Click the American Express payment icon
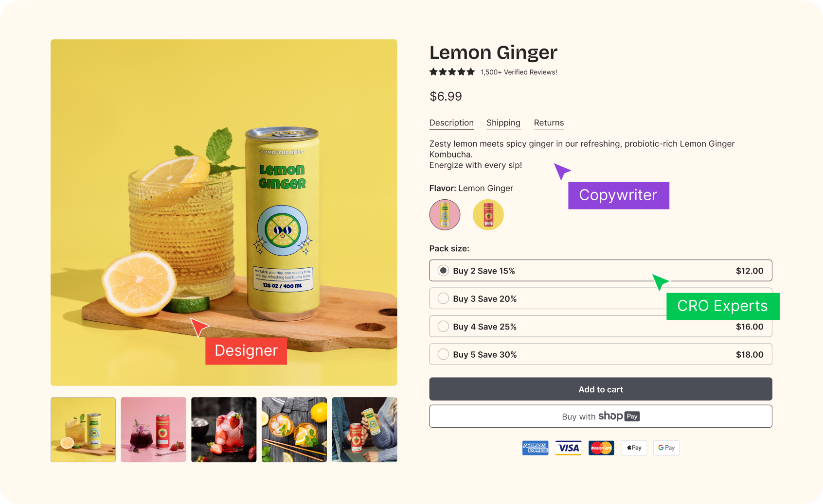 tap(535, 448)
